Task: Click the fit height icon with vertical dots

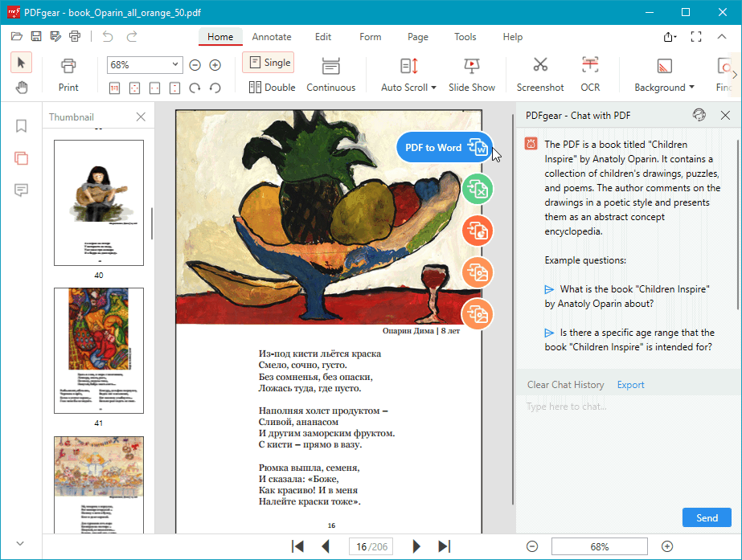Action: [174, 88]
